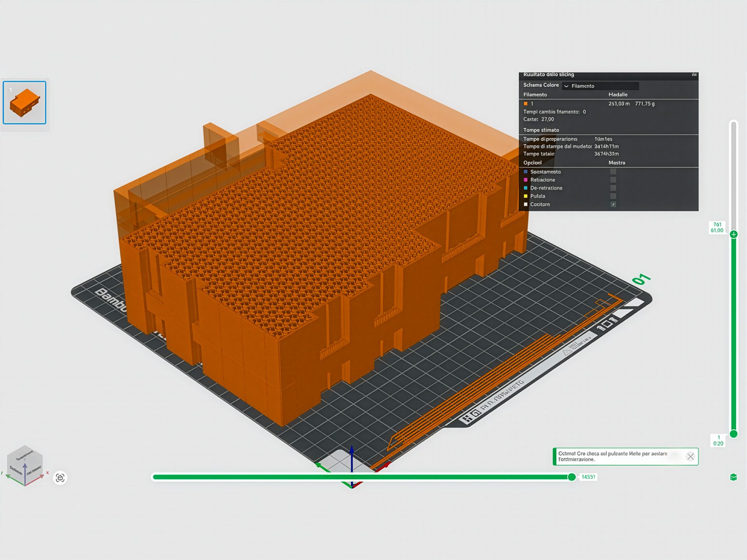
Task: Click white Cocitorn color swatch
Action: 525,204
